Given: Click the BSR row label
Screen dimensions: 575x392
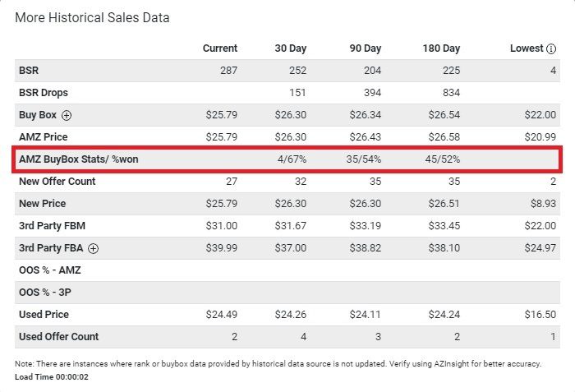Looking at the screenshot, I should pyautogui.click(x=29, y=71).
